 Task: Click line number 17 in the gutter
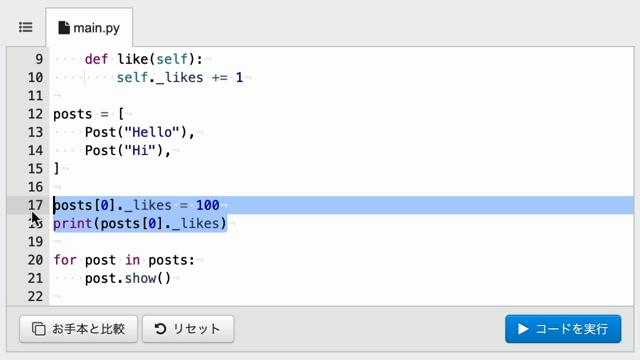point(36,205)
